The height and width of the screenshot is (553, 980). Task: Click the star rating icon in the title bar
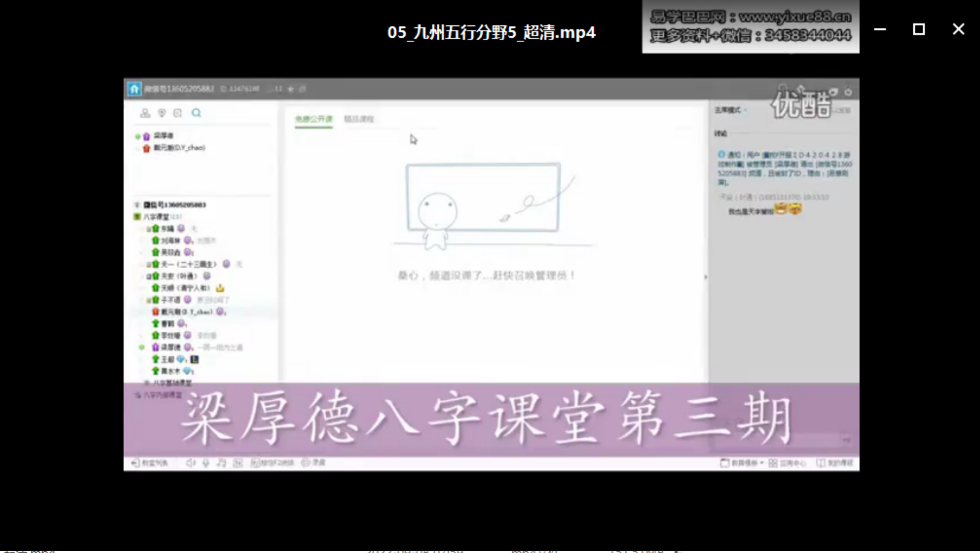click(290, 89)
